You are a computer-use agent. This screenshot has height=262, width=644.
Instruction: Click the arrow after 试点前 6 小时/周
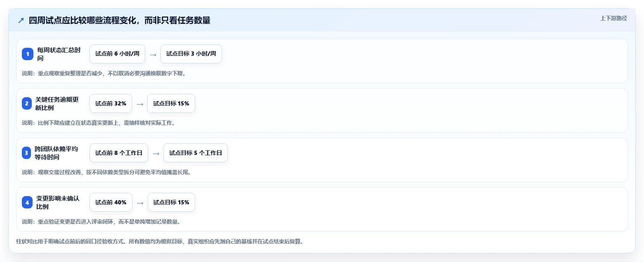153,54
